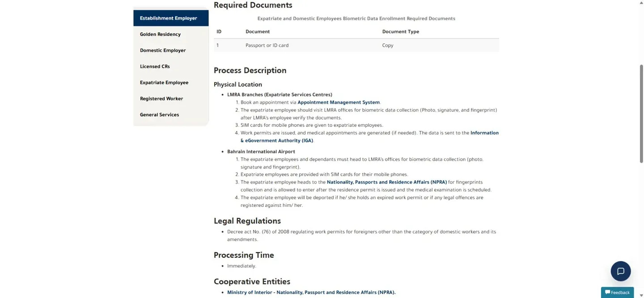Image resolution: width=644 pixels, height=298 pixels.
Task: Open Golden Residency sidebar item
Action: 171,34
